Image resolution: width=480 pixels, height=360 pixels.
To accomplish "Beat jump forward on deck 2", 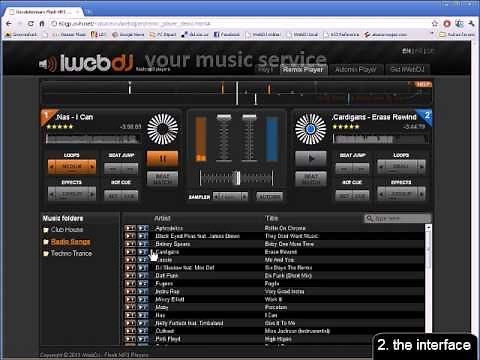I will (361, 169).
